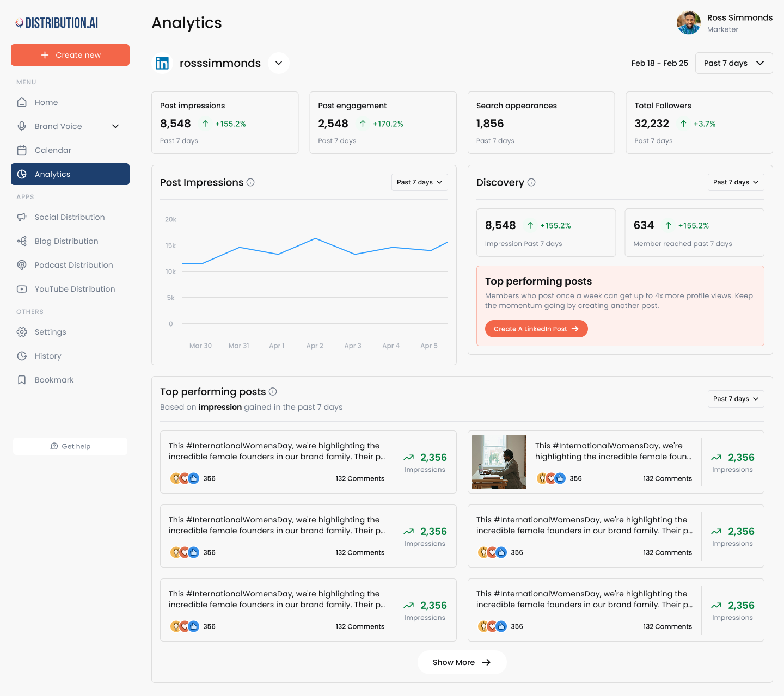
Task: Open Blog Distribution
Action: pos(66,241)
